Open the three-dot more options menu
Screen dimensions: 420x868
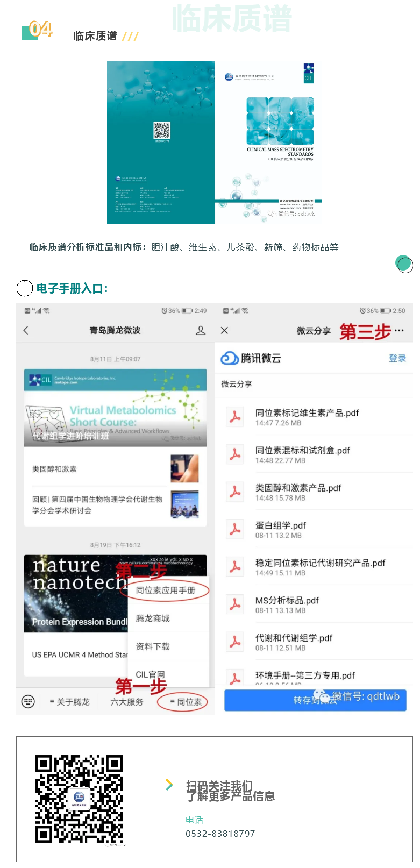click(x=399, y=331)
